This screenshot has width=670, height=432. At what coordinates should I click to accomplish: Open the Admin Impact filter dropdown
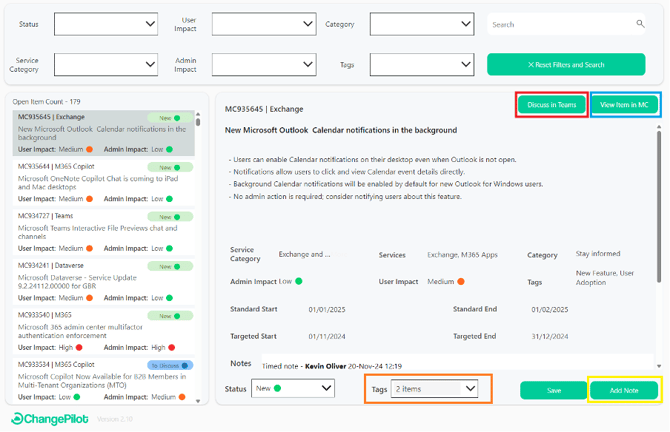pyautogui.click(x=264, y=65)
